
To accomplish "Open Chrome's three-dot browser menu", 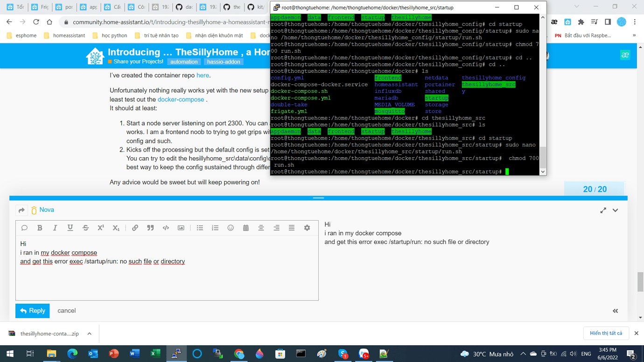I will [x=634, y=22].
